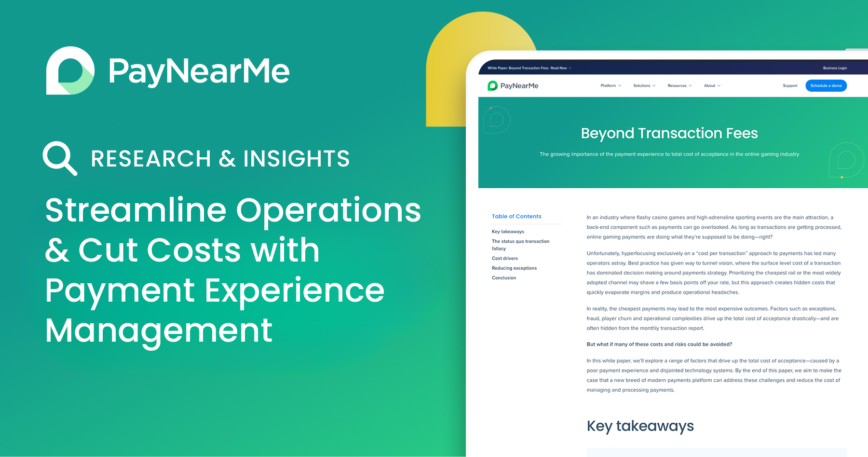Image resolution: width=868 pixels, height=457 pixels.
Task: Click the magnifying glass Research & Insights icon
Action: pos(59,158)
